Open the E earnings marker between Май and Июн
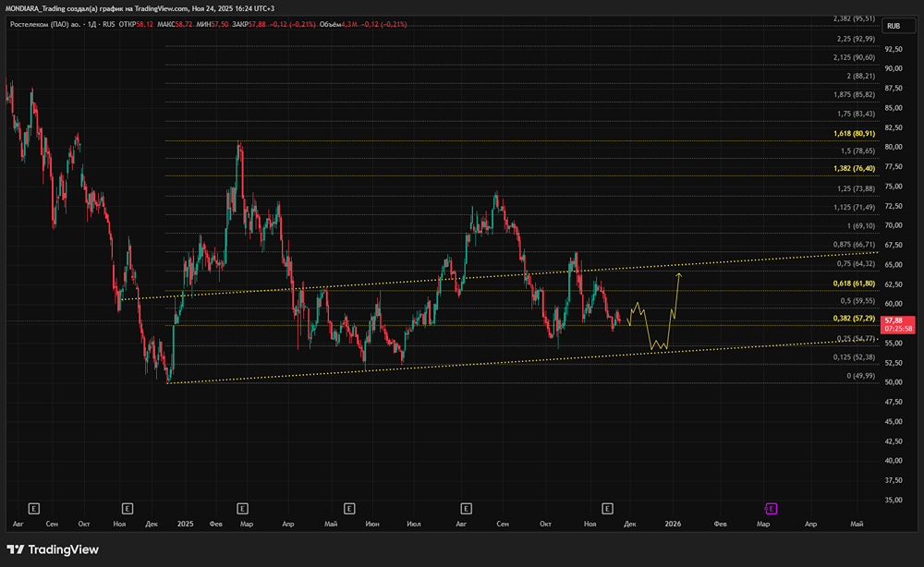 (x=349, y=508)
